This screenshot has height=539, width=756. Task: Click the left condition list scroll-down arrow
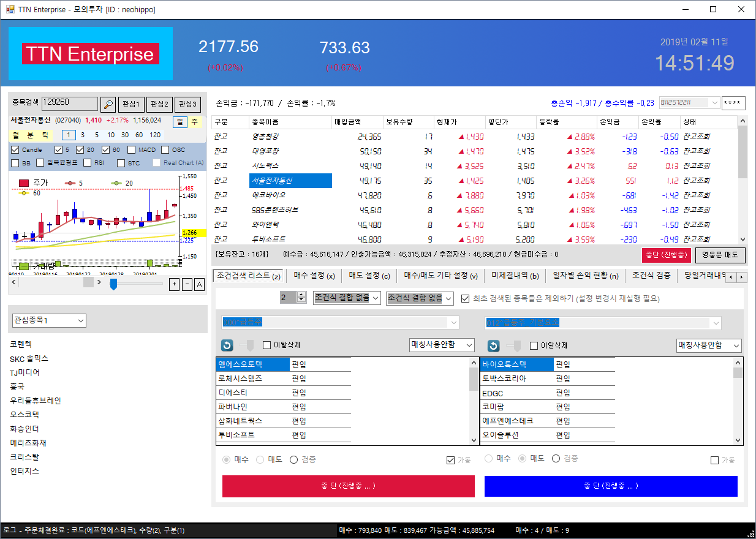(474, 440)
